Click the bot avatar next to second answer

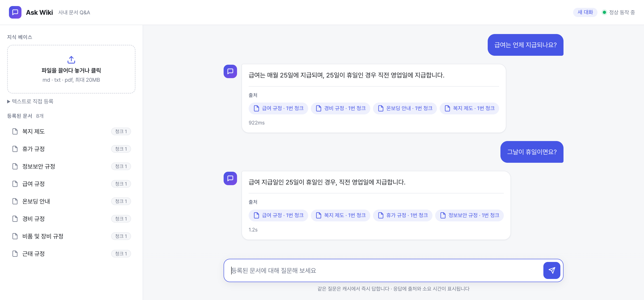click(x=230, y=178)
